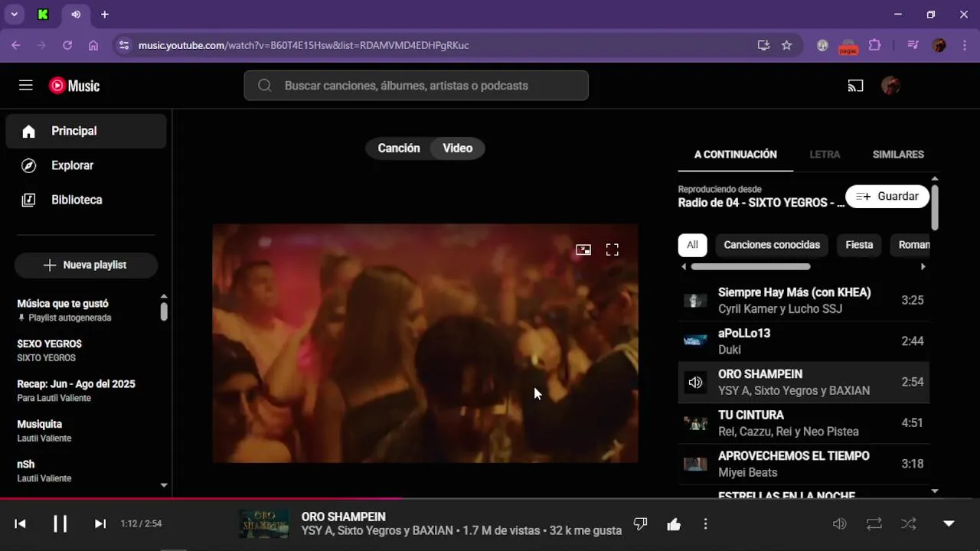Create a Nueva playlist
The height and width of the screenshot is (551, 980).
(86, 265)
